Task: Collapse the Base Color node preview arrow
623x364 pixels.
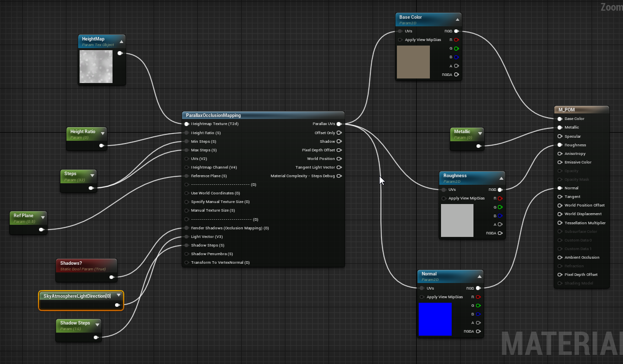Action: click(x=457, y=20)
